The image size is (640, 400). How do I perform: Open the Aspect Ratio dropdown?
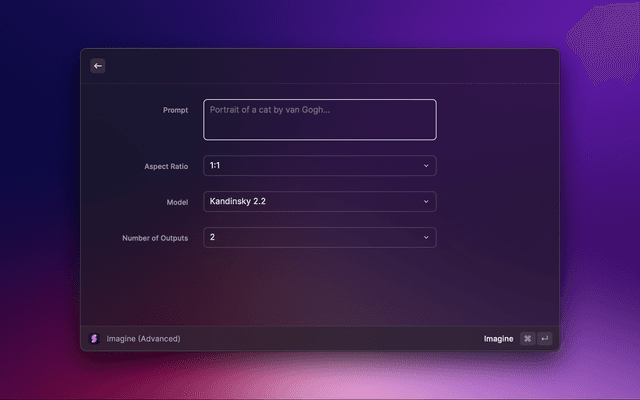(x=320, y=166)
